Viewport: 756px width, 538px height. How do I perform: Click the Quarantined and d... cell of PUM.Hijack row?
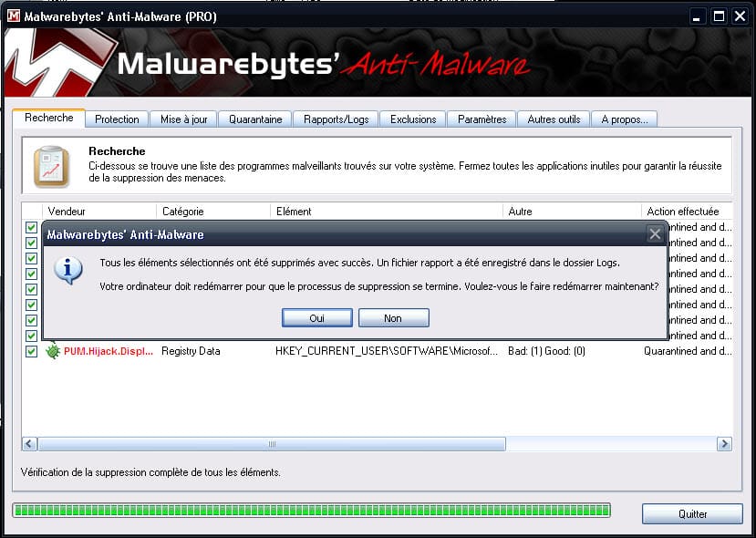688,351
